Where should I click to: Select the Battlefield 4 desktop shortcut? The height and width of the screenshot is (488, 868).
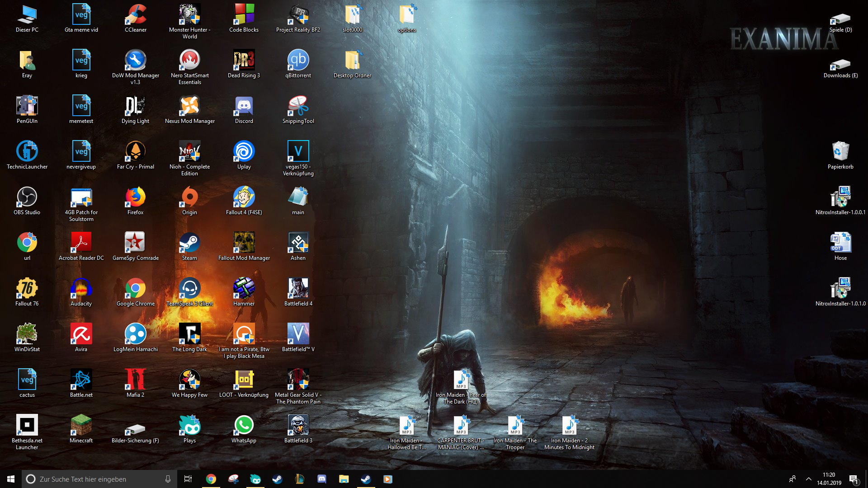pos(298,292)
